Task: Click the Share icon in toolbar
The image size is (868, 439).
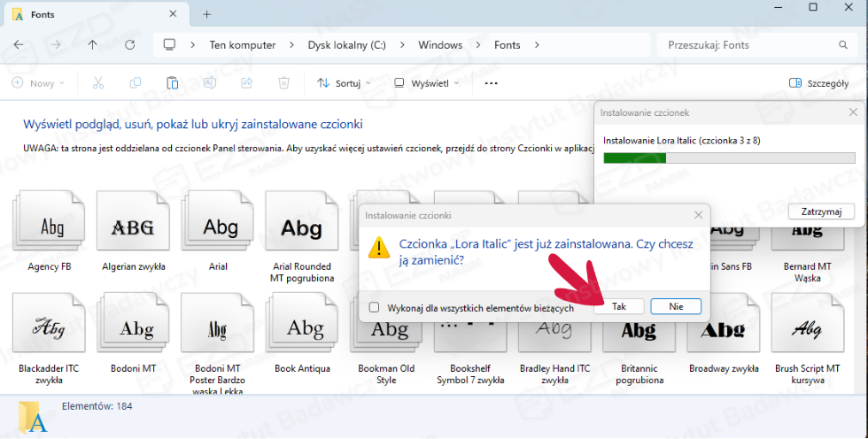Action: click(247, 83)
